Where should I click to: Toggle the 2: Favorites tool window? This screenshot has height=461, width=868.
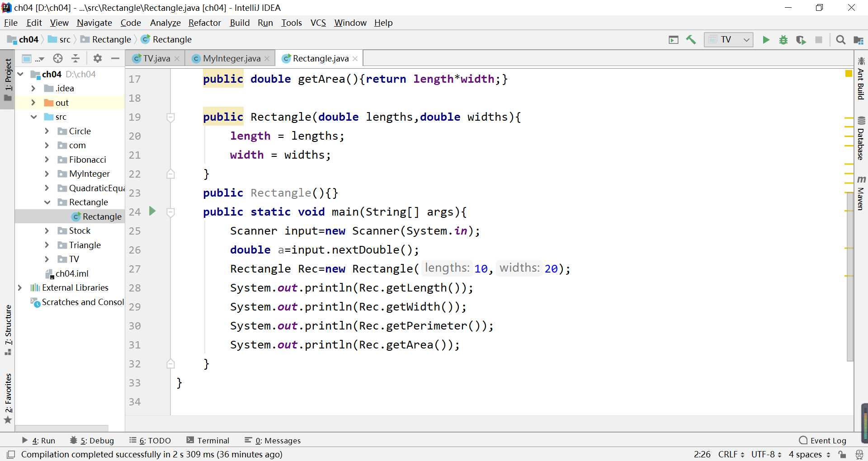(8, 398)
